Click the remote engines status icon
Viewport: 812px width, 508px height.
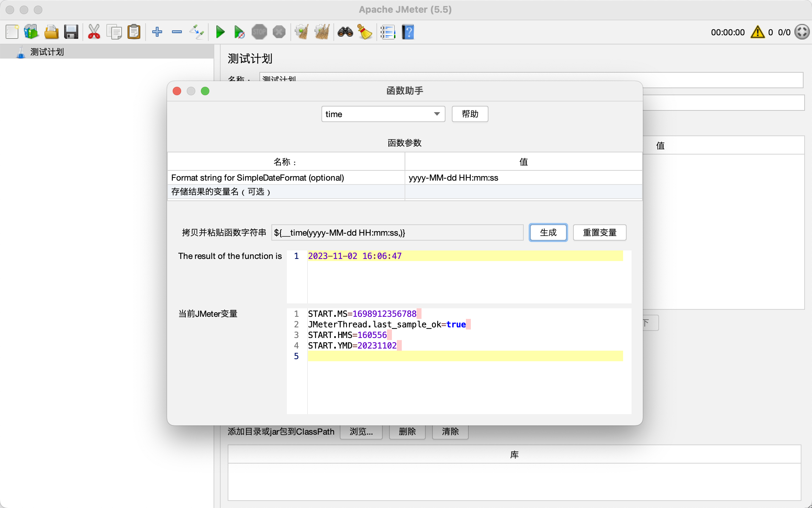[x=802, y=32]
